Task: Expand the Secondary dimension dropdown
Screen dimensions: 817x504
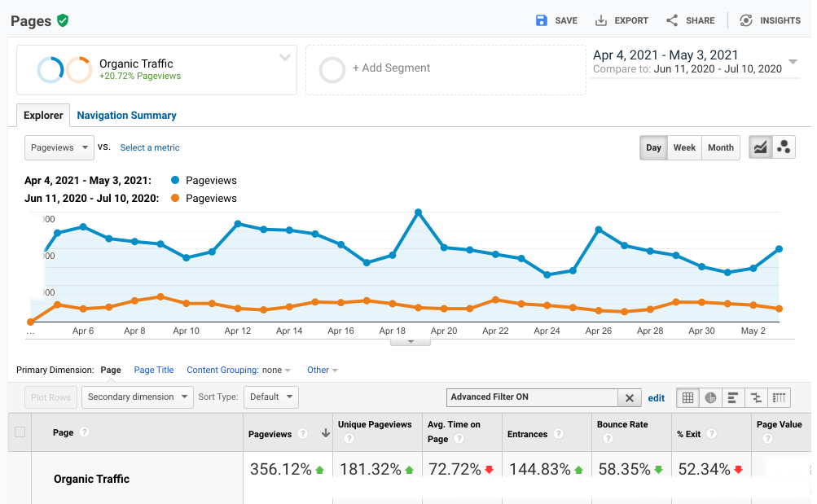Action: click(x=137, y=397)
